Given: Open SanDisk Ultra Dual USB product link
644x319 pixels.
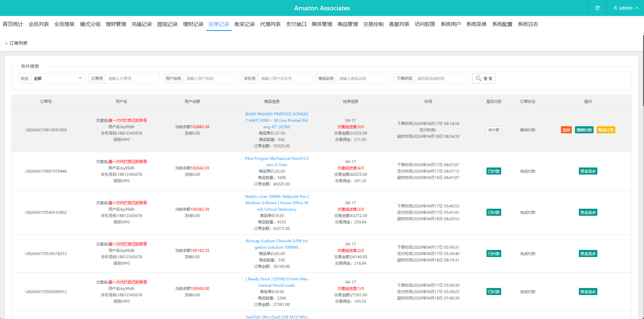Looking at the screenshot, I should pyautogui.click(x=277, y=316).
